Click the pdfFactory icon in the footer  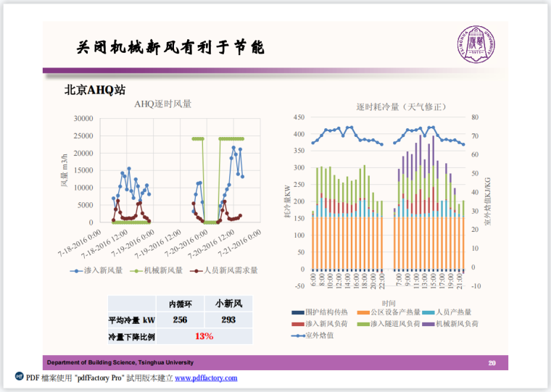tap(19, 378)
